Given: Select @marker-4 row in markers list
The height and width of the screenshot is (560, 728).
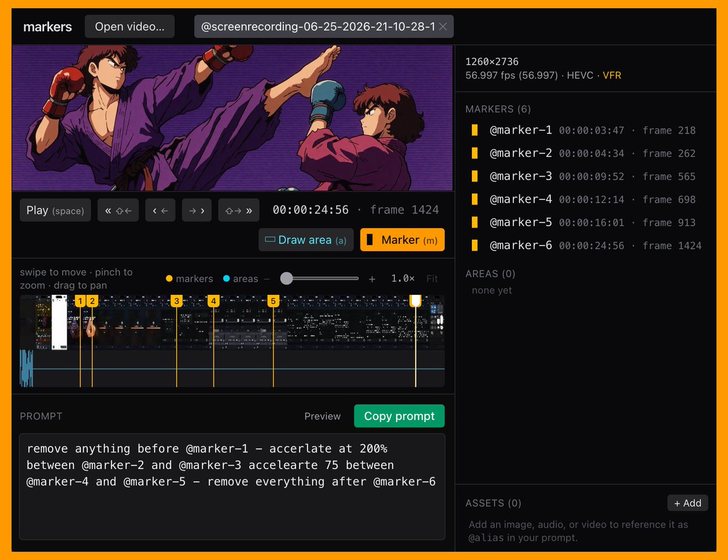Looking at the screenshot, I should [x=586, y=200].
